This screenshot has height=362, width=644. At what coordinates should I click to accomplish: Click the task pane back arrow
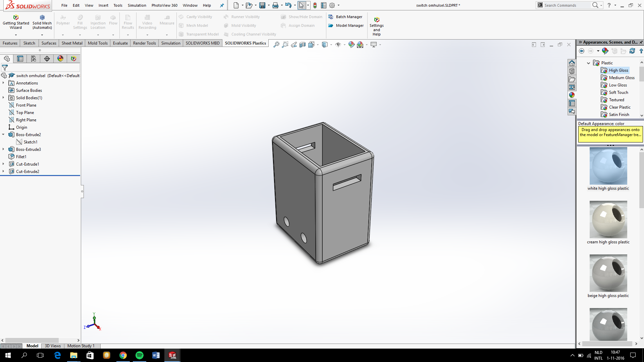pyautogui.click(x=582, y=51)
